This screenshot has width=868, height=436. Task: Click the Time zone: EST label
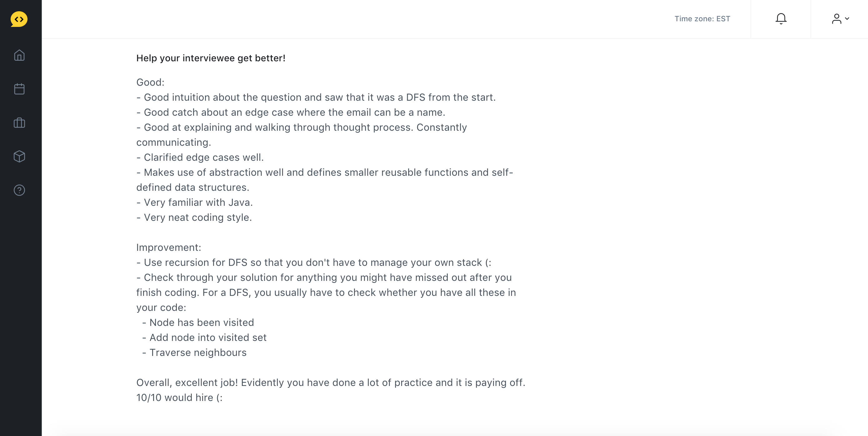[702, 18]
